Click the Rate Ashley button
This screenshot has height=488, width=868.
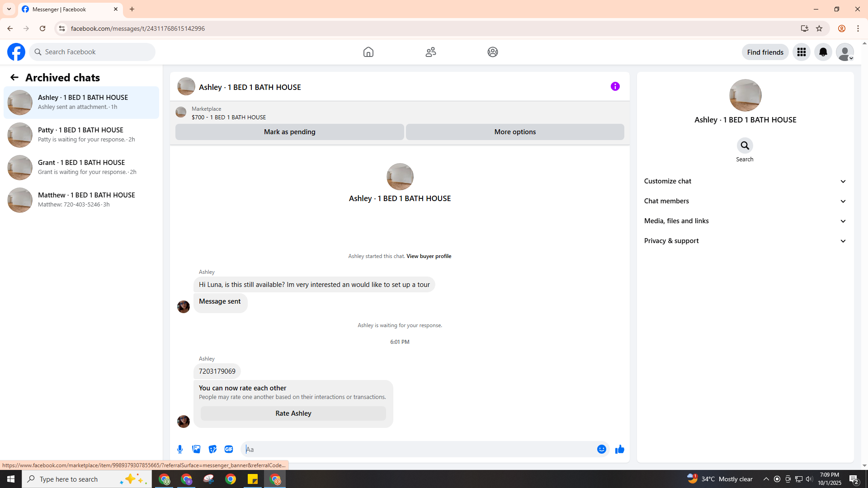tap(293, 413)
